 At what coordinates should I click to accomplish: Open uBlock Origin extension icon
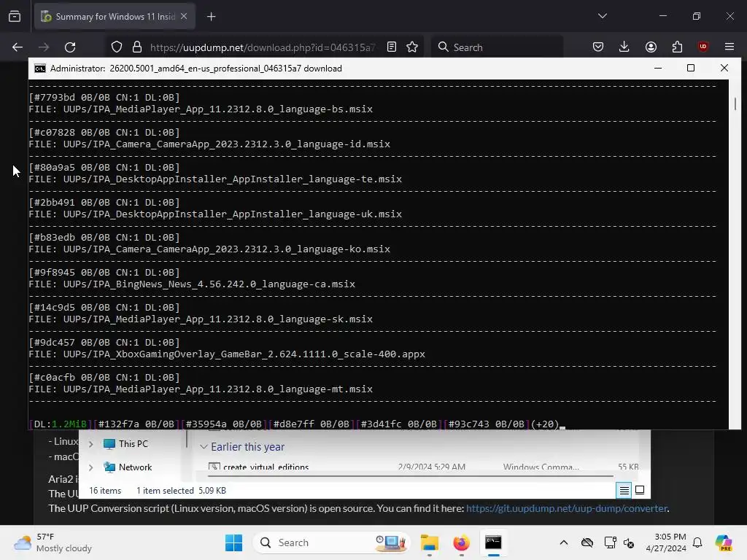(703, 47)
